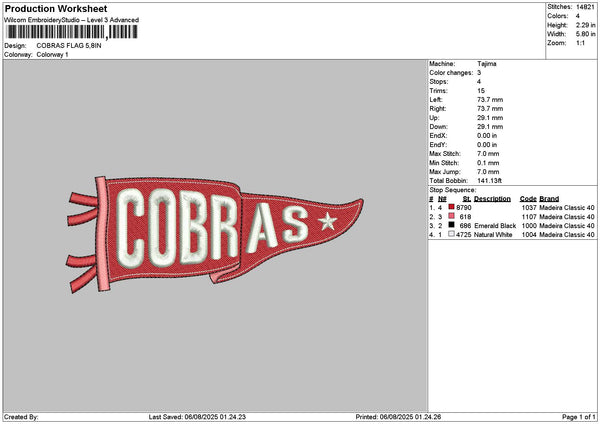Click the pink swatch for thread 1107
Screen dimensions: 600x424
pyautogui.click(x=452, y=216)
